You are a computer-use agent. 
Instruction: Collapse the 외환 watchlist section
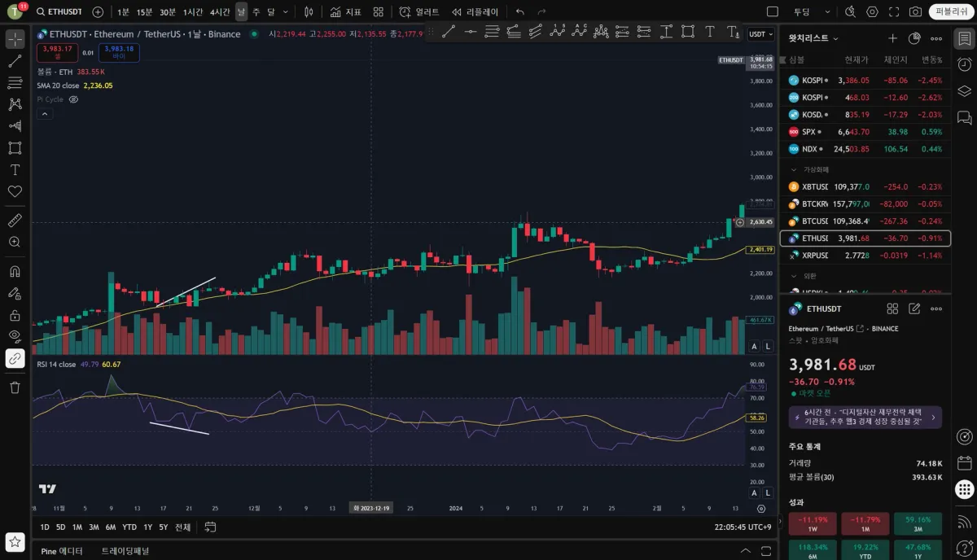(795, 276)
